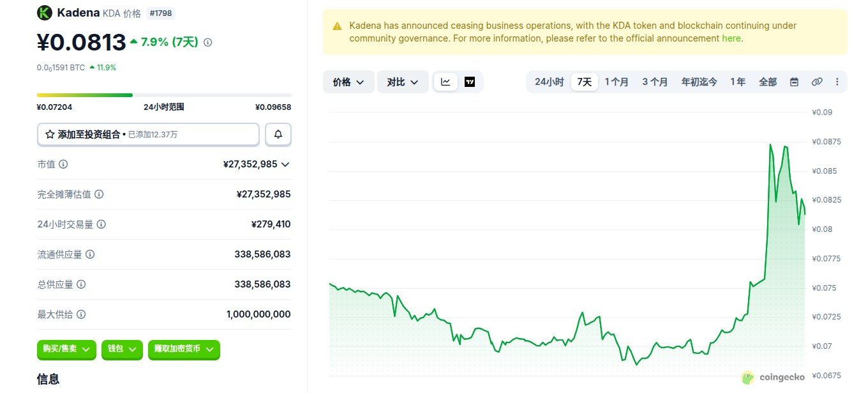Open the chart three-dot options menu

point(837,82)
